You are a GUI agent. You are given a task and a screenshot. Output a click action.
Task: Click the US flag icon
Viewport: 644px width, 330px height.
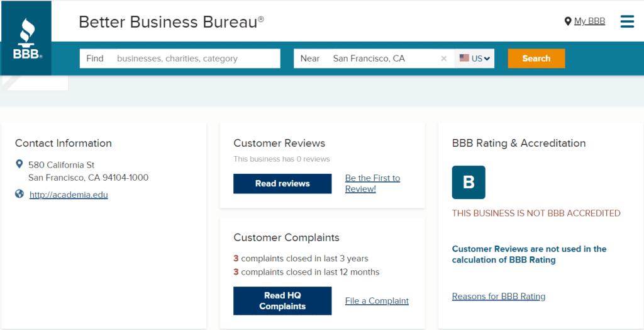pyautogui.click(x=464, y=58)
